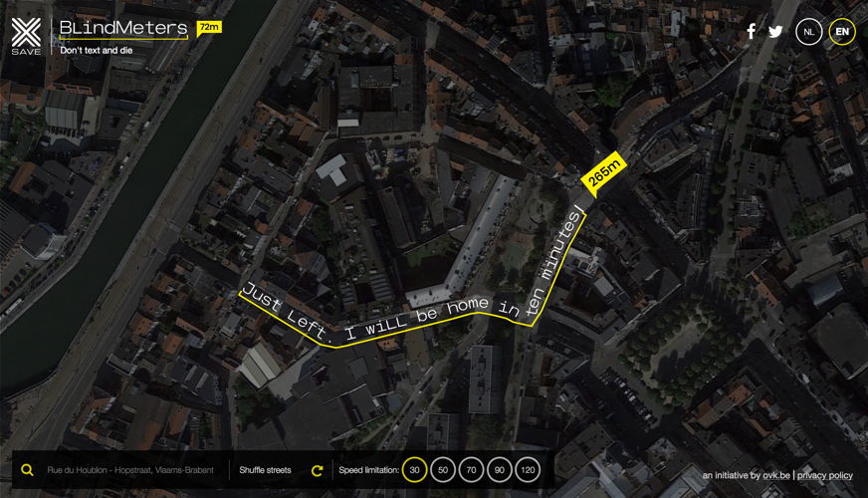Select the 30 speed limitation
Screen dimensions: 868x498
(x=414, y=470)
